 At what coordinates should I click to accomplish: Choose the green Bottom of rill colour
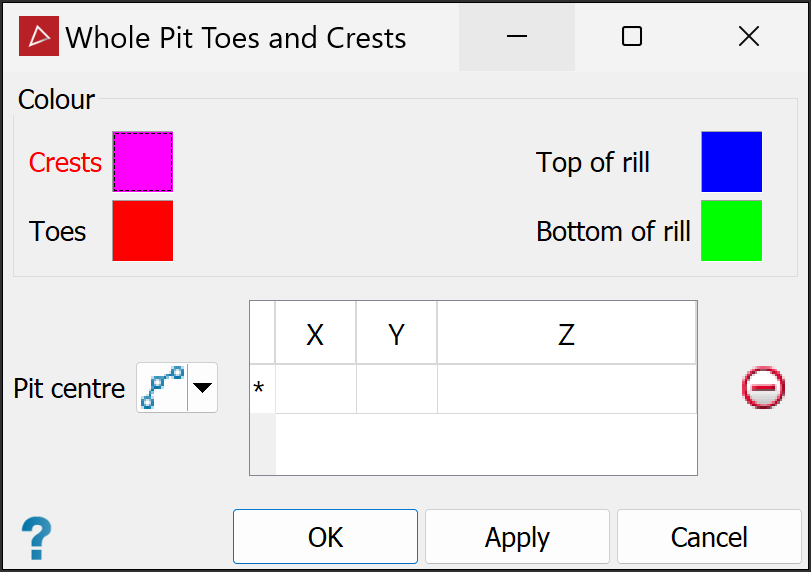click(x=731, y=231)
